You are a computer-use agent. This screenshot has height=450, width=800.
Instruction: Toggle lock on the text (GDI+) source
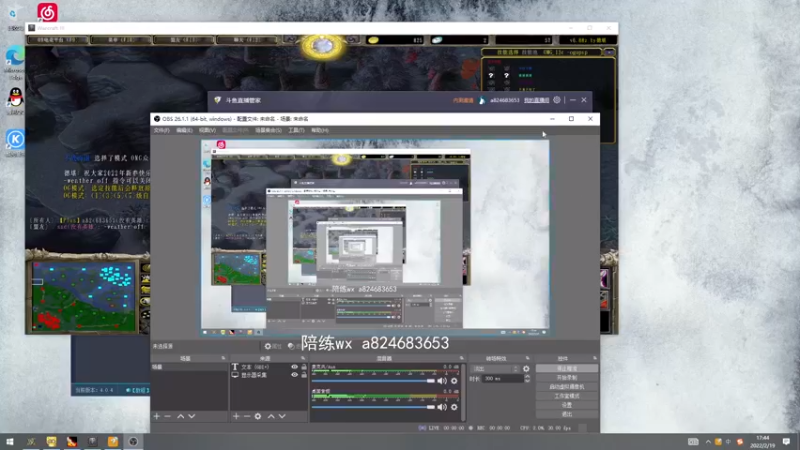point(304,367)
